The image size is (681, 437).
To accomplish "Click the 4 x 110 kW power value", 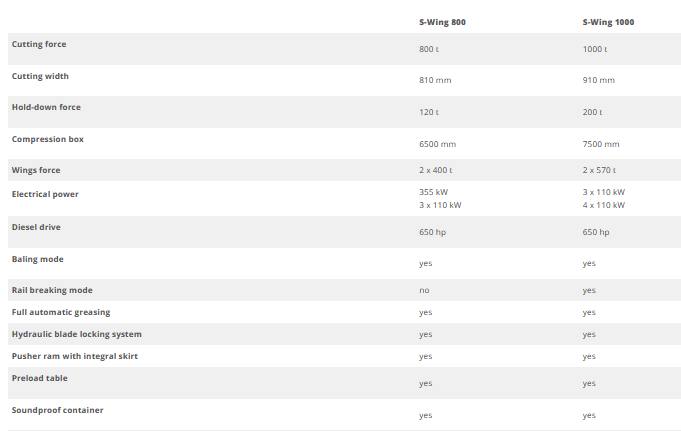I will point(604,205).
